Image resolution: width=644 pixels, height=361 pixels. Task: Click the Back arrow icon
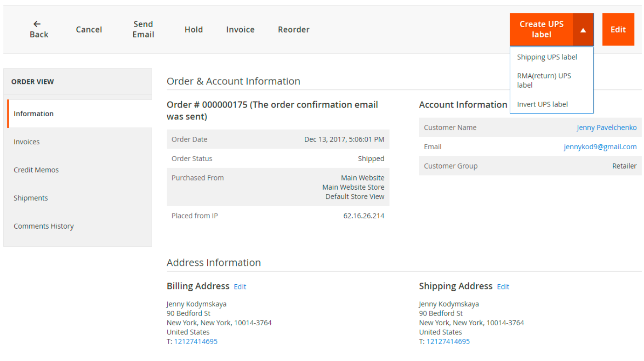coord(37,24)
